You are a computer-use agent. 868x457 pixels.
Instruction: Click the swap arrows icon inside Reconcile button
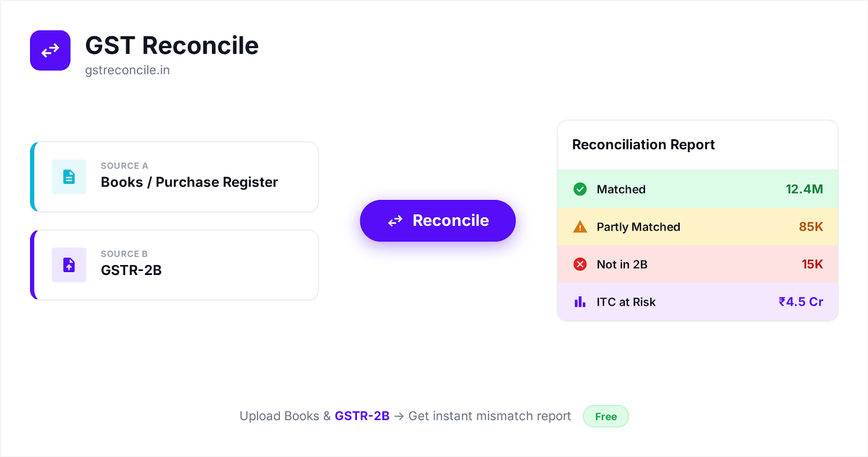point(395,221)
